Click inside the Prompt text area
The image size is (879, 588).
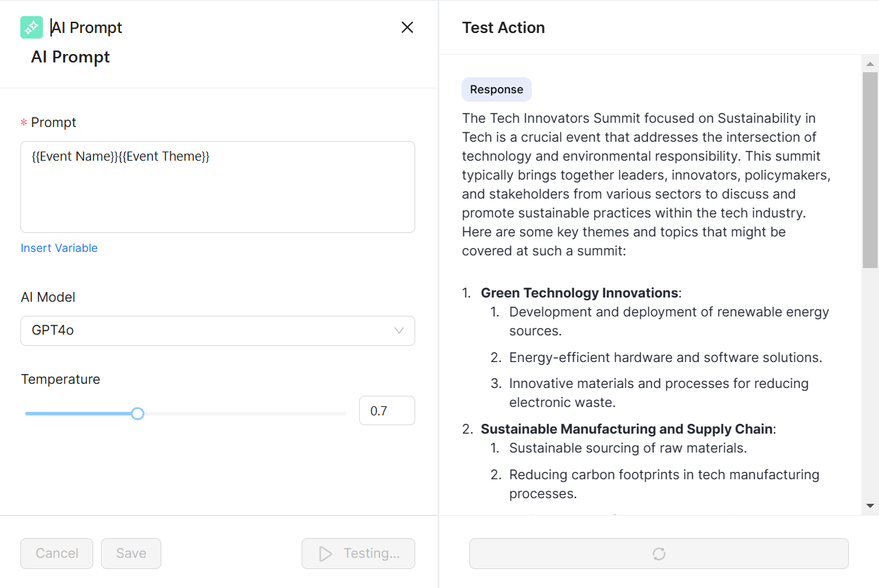point(217,193)
